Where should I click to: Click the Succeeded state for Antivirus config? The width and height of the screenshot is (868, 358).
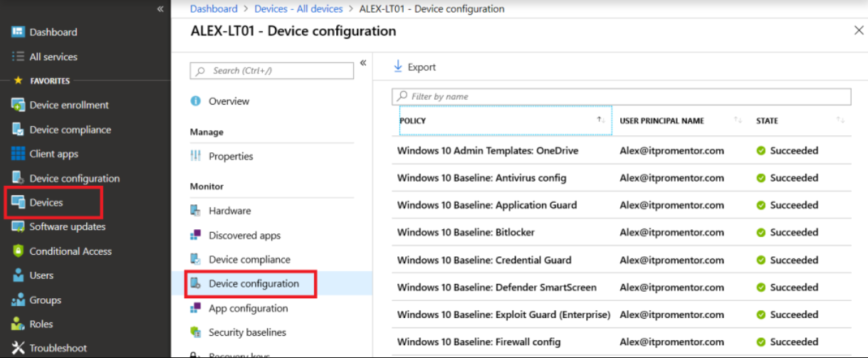[x=794, y=178]
